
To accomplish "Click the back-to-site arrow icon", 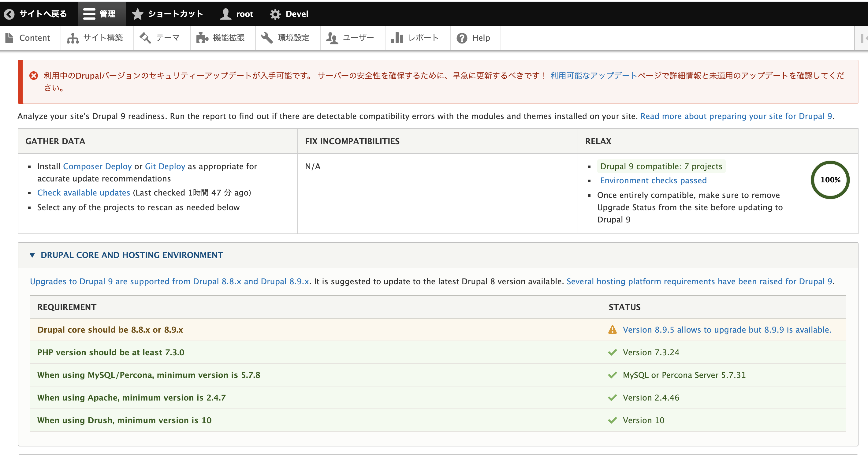I will 9,14.
